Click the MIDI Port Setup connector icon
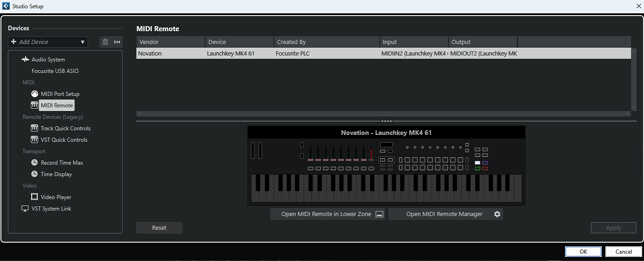The height and width of the screenshot is (261, 644). coord(34,94)
